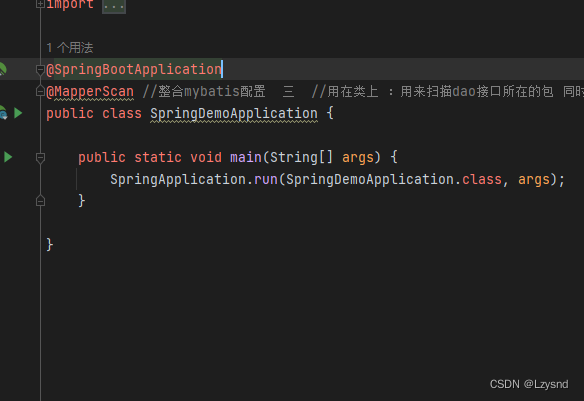Click the folded '...' import placeholder
584x401 pixels.
tap(114, 6)
